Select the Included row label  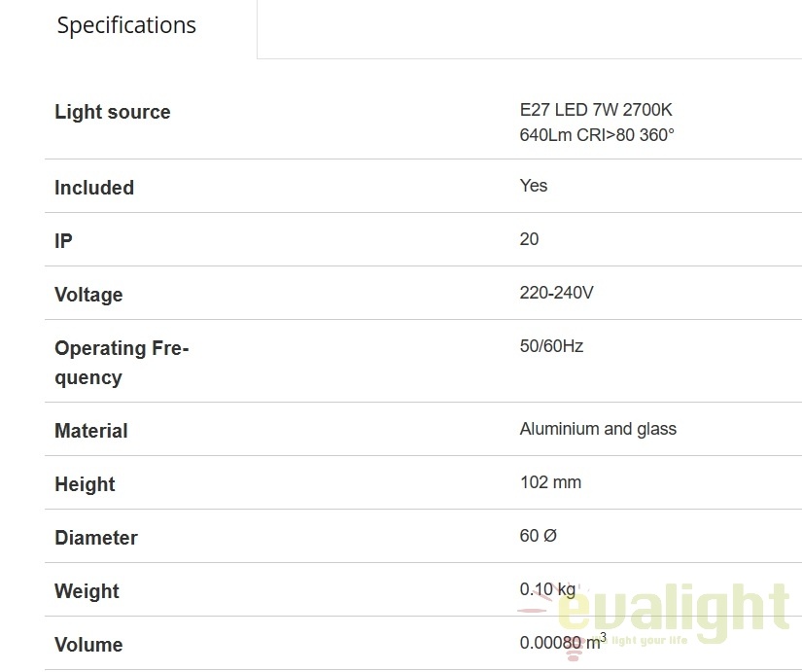click(94, 188)
